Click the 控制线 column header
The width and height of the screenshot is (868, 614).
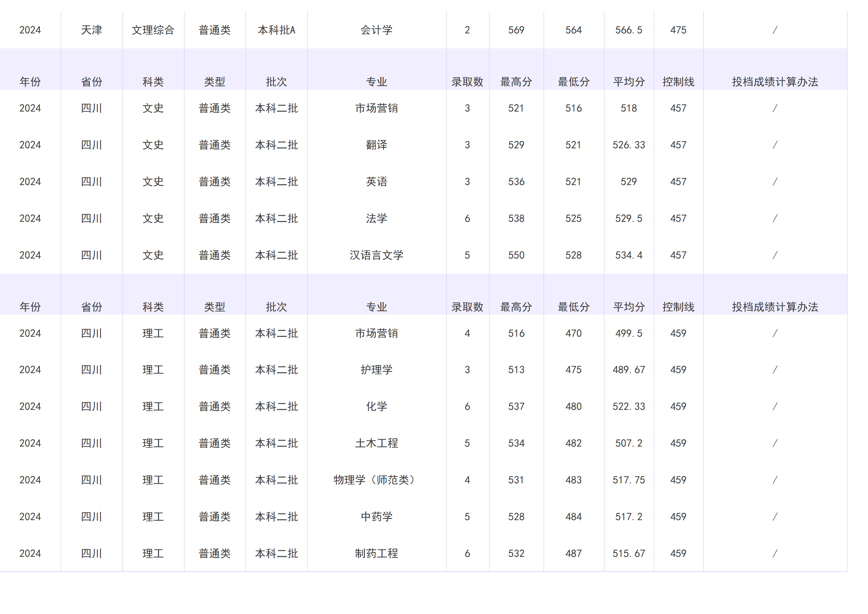point(678,81)
